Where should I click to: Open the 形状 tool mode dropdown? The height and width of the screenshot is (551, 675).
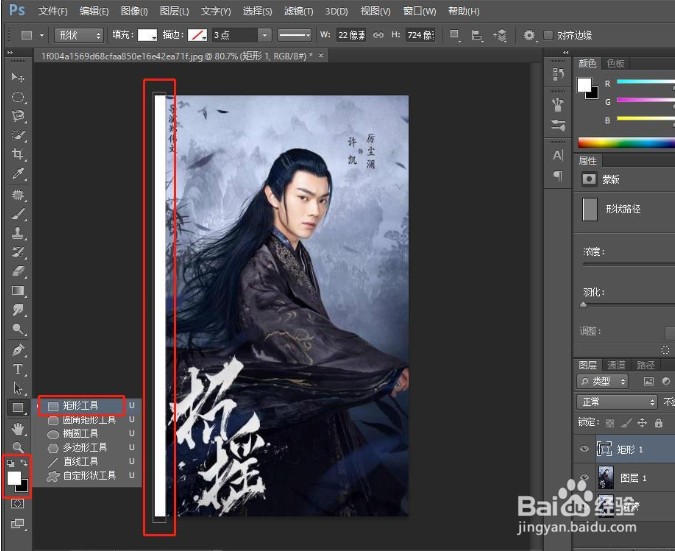point(80,35)
